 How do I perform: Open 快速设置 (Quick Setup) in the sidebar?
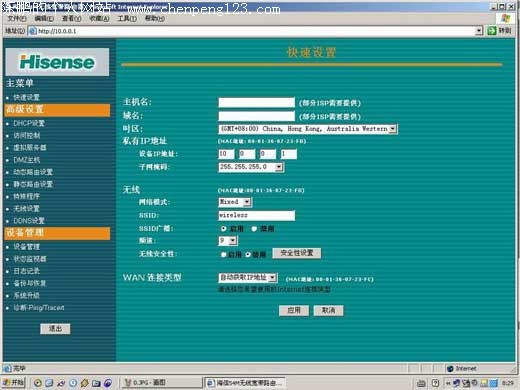coord(26,97)
